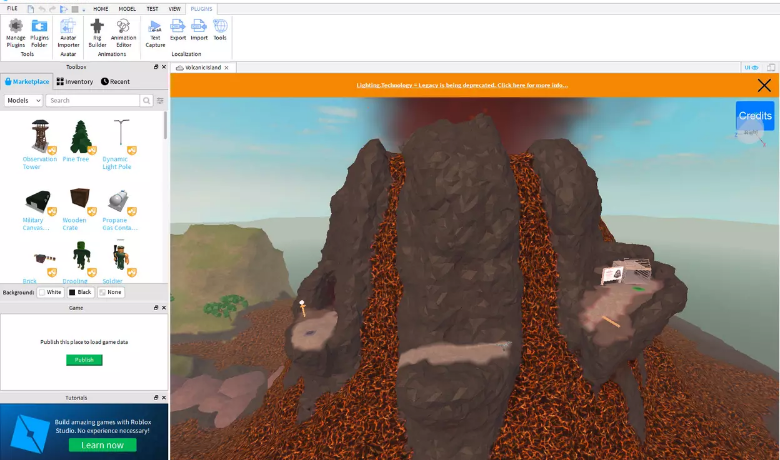The image size is (780, 460).
Task: Close the Volcanic Island document tab
Action: tap(226, 68)
